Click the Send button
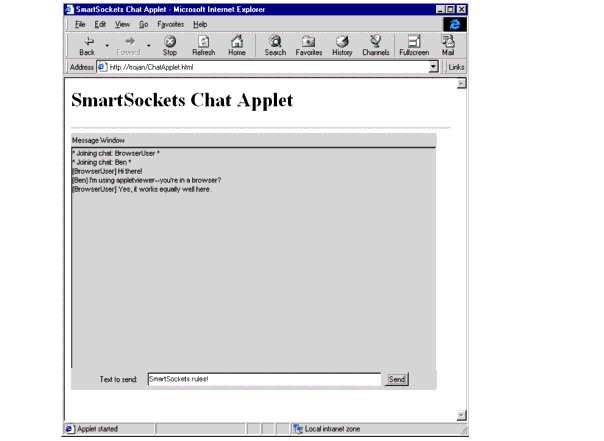The image size is (604, 441). click(x=397, y=379)
